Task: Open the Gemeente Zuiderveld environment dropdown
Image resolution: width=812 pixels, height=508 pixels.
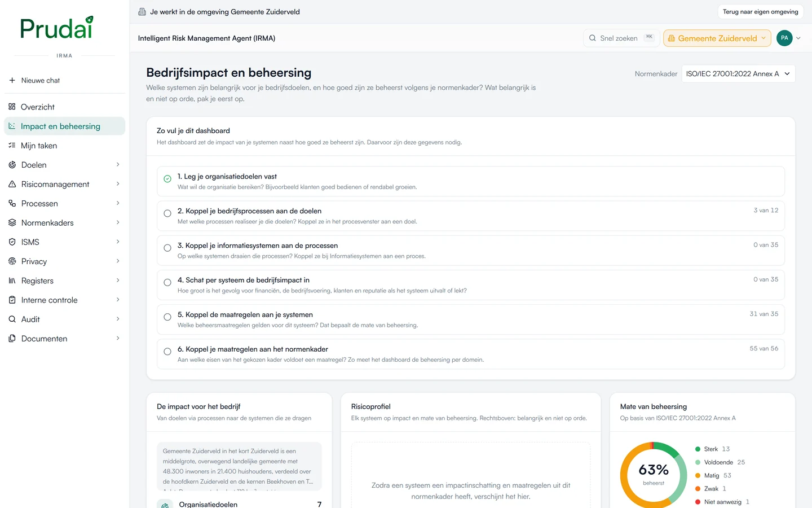Action: 717,38
